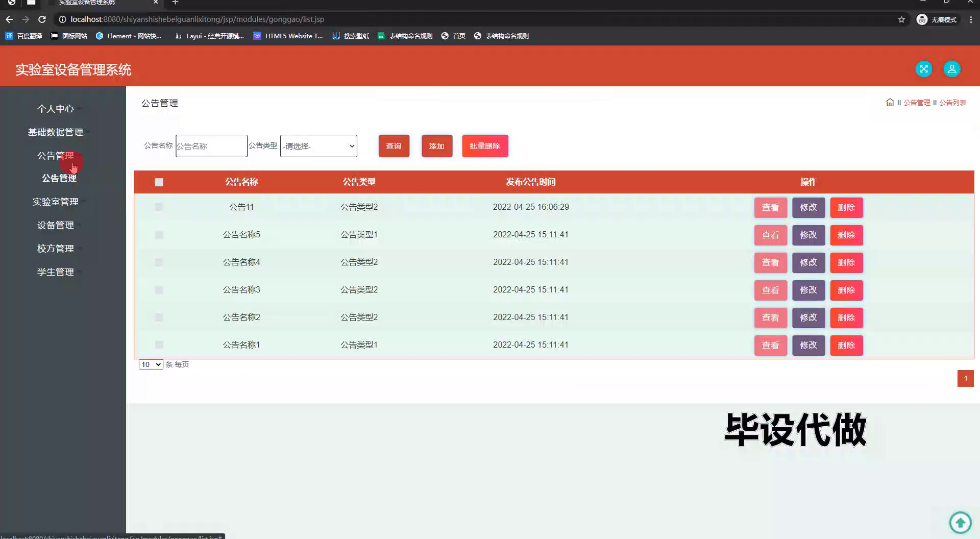
Task: Click the site info icon in address bar
Action: tap(62, 19)
